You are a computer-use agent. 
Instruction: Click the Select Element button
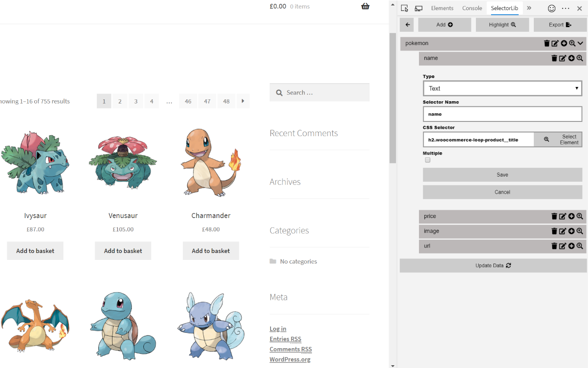pyautogui.click(x=558, y=139)
